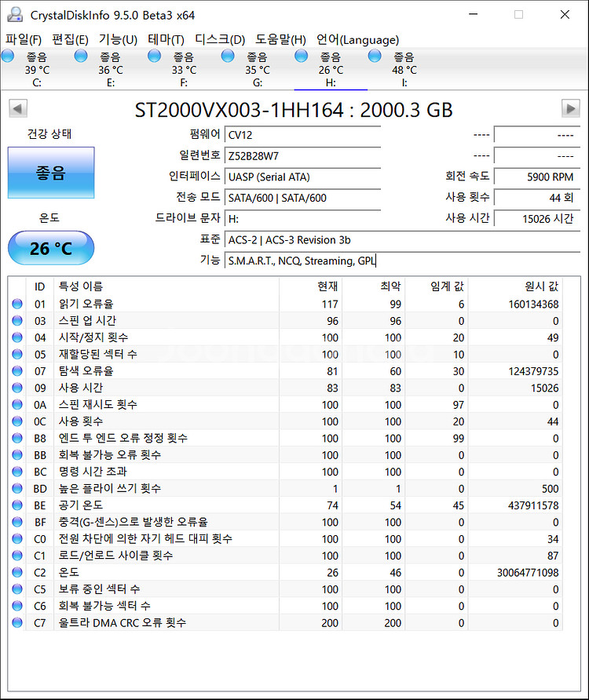This screenshot has height=700, width=589.
Task: Click the 인터페이스 field UASP (Serial ATA)
Action: 302,177
